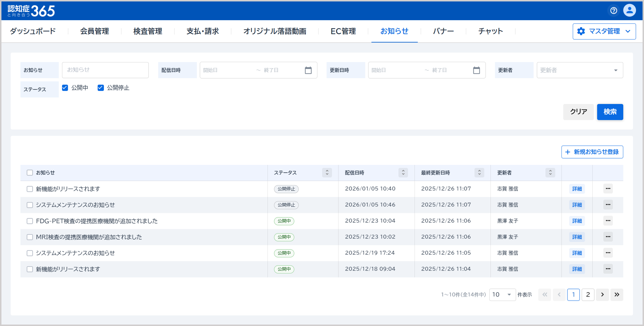Open calendar picker for 配信日時 range

(308, 70)
